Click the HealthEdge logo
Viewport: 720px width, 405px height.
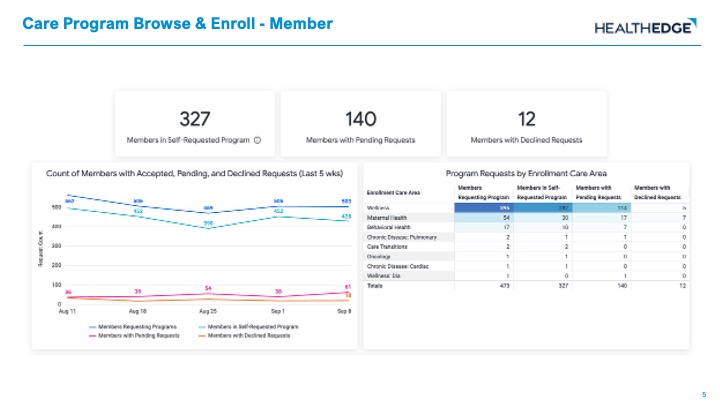tap(643, 27)
